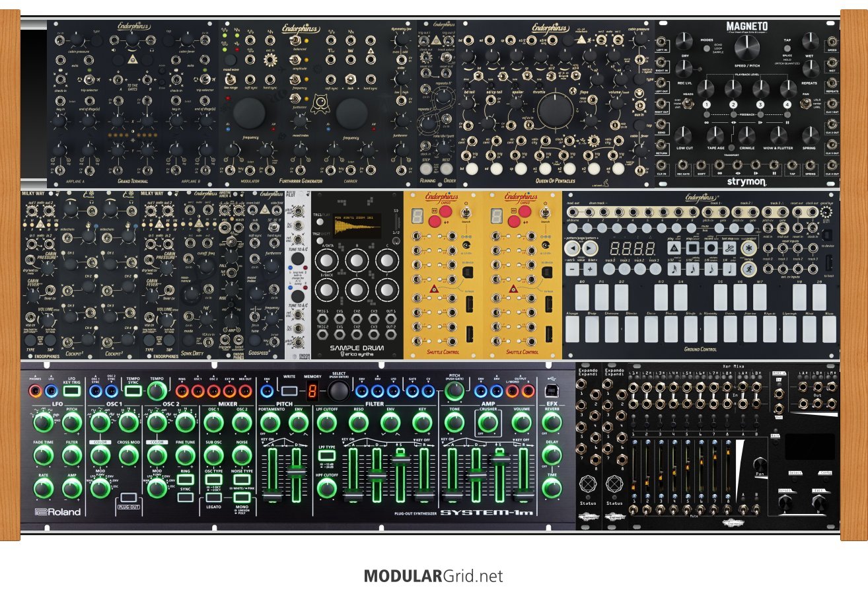This screenshot has height=590, width=868.
Task: Click the REVERB knob in EFX section
Action: (x=552, y=424)
